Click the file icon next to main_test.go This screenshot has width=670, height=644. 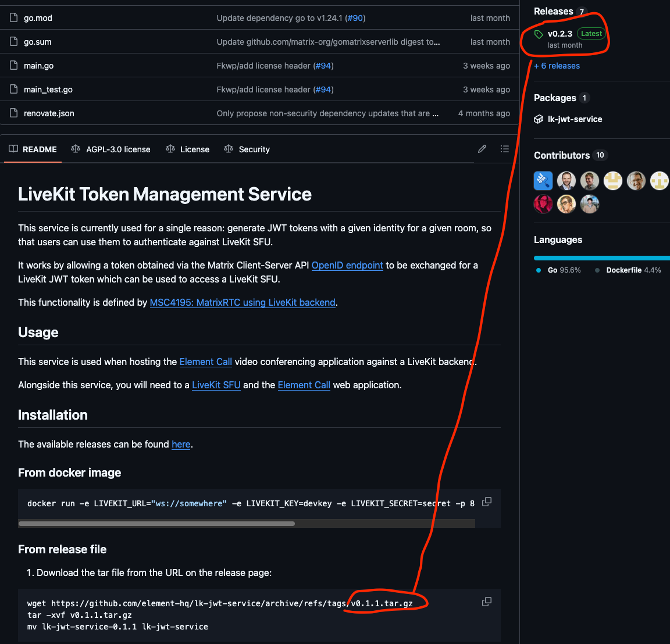tap(14, 90)
